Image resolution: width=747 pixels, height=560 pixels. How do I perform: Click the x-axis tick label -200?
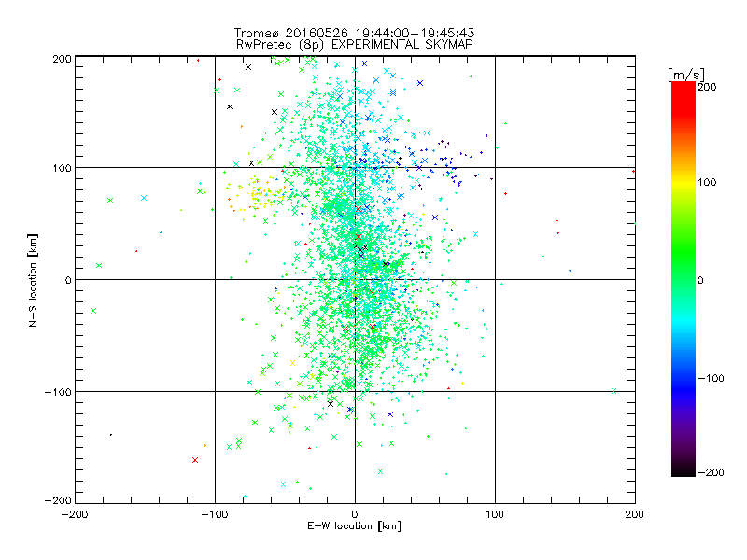coord(75,514)
